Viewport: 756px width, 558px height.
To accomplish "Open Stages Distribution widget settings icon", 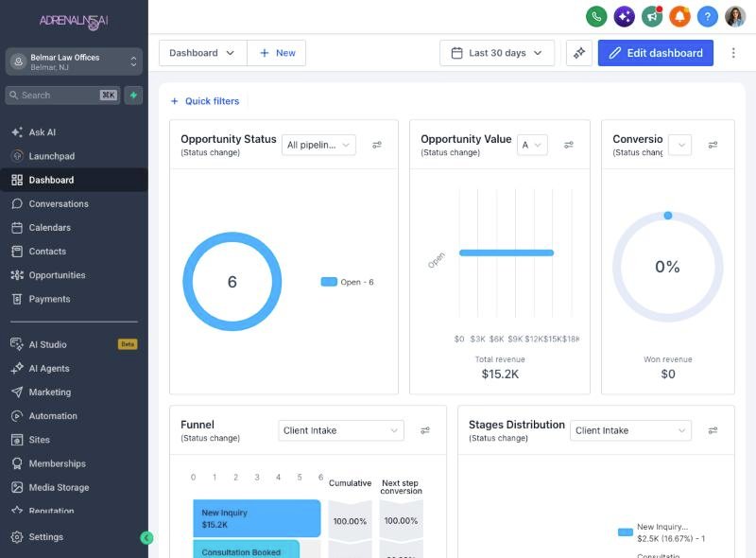I will point(713,430).
